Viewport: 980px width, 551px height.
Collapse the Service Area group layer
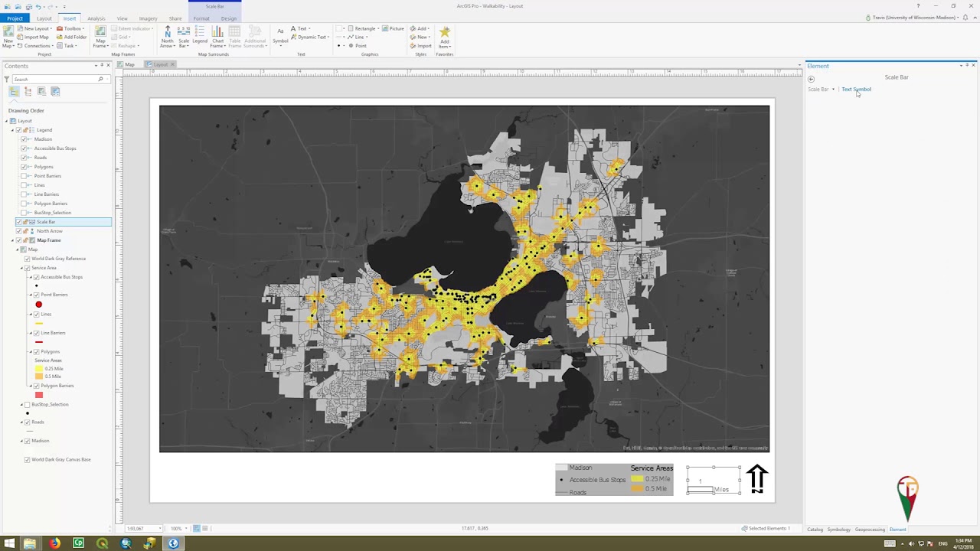[x=22, y=268]
